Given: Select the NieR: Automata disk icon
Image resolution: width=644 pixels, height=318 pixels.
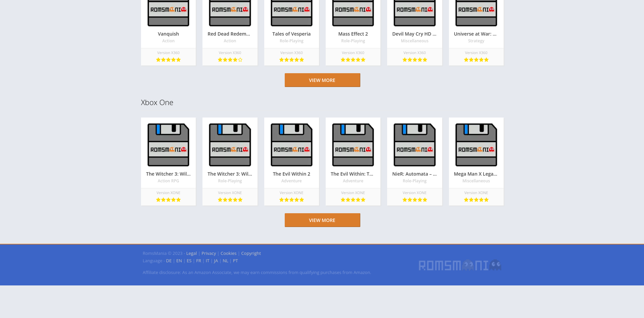Looking at the screenshot, I should coord(414,144).
